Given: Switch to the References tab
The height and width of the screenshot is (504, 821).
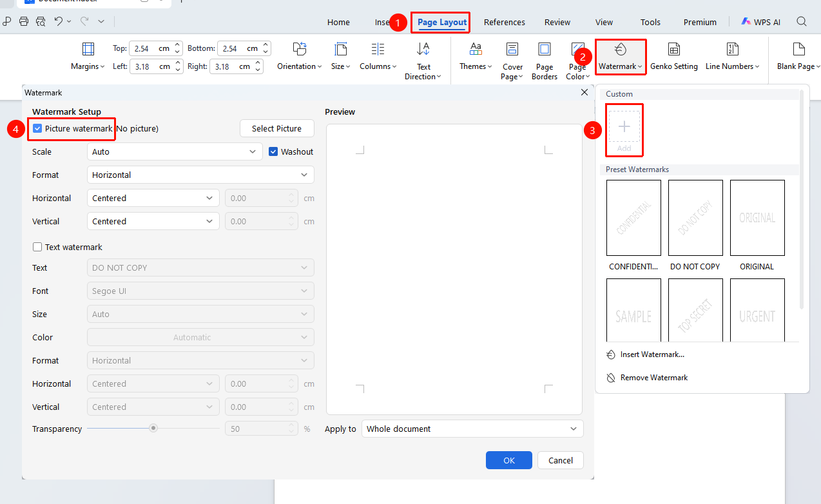Looking at the screenshot, I should (505, 22).
